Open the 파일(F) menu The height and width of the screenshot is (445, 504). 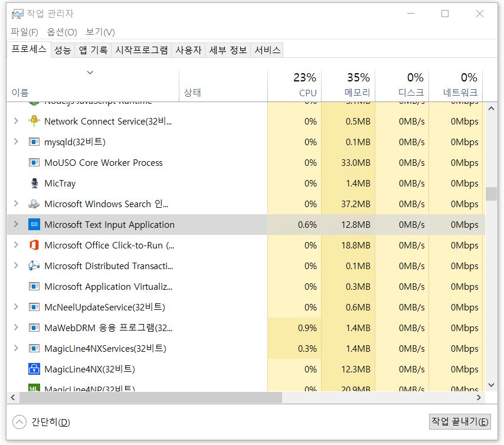[24, 32]
